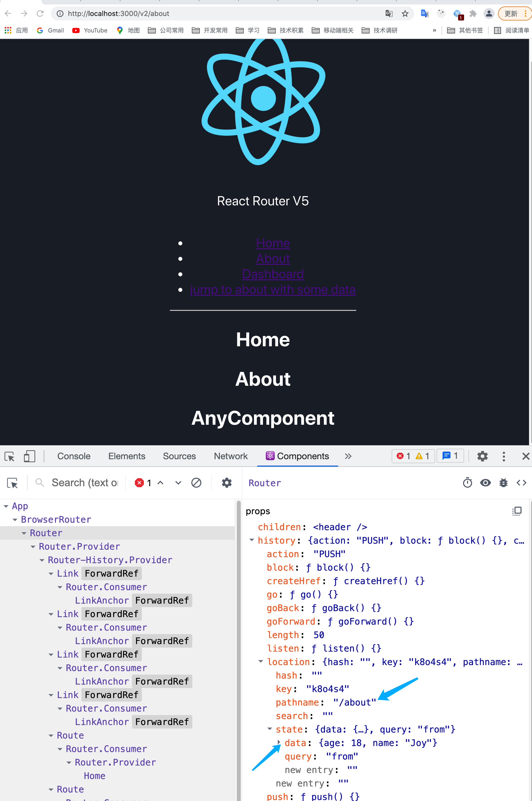Show hidden bookmarks with the chevron
The height and width of the screenshot is (801, 532).
[434, 30]
